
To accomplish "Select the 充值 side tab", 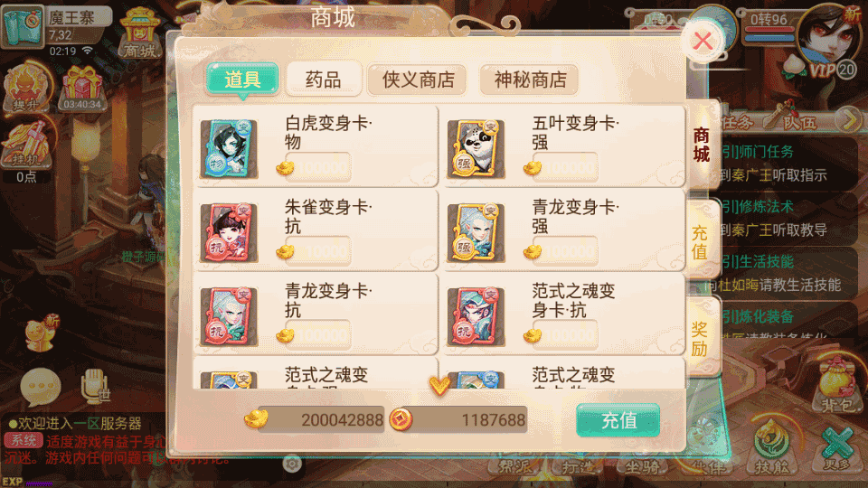I will tap(701, 242).
